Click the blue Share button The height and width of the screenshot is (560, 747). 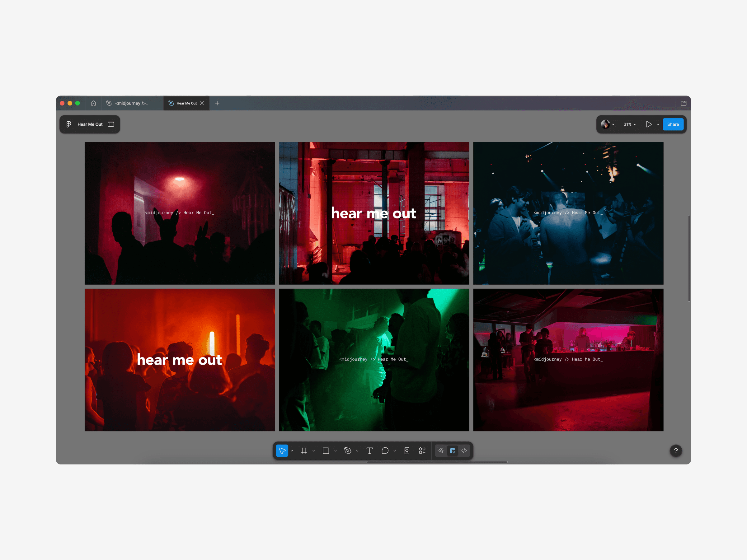click(673, 124)
